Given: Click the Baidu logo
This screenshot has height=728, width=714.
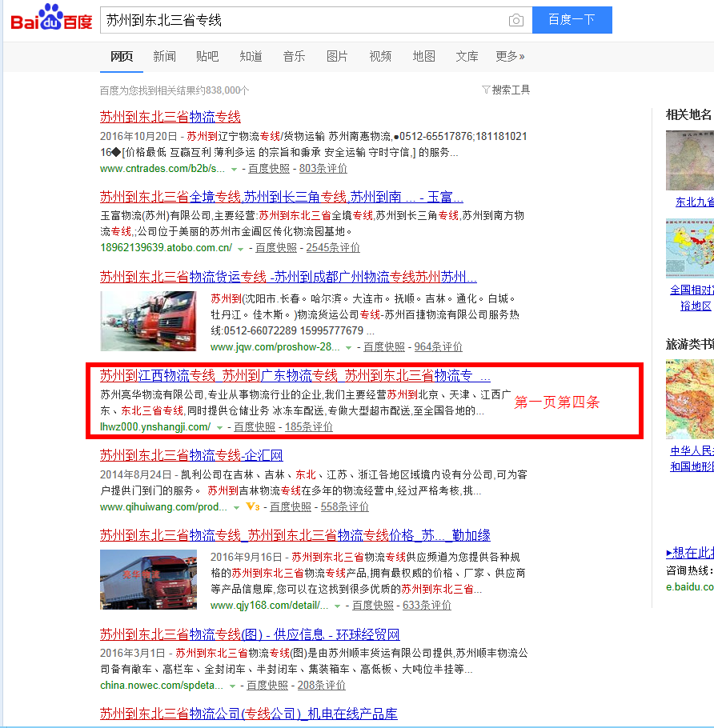Looking at the screenshot, I should 51,18.
